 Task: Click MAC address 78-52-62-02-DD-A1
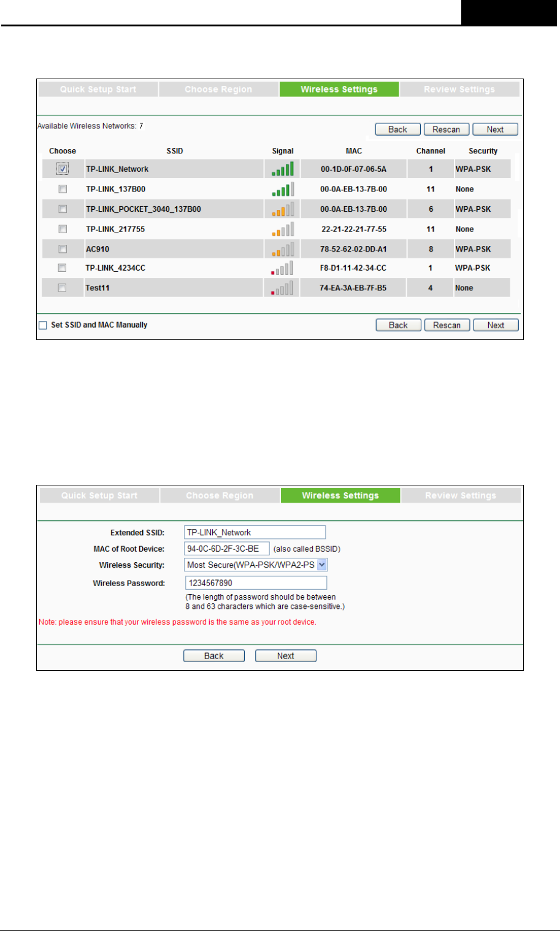coord(354,249)
